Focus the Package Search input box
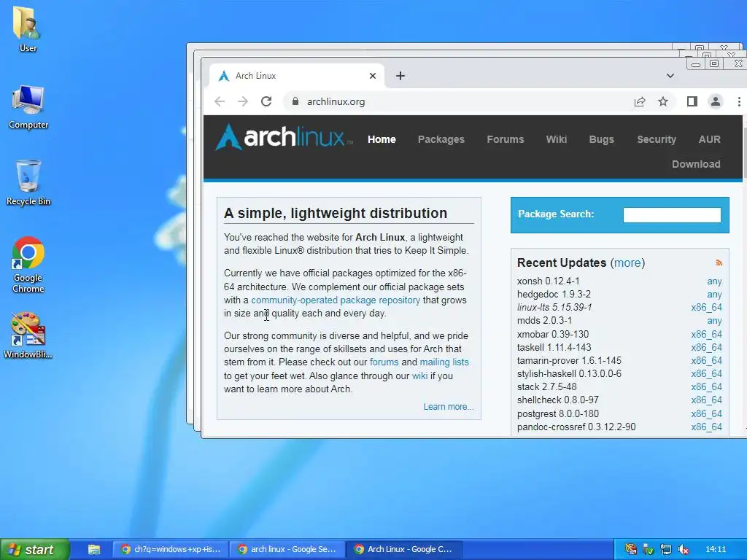Image resolution: width=747 pixels, height=560 pixels. (x=672, y=215)
